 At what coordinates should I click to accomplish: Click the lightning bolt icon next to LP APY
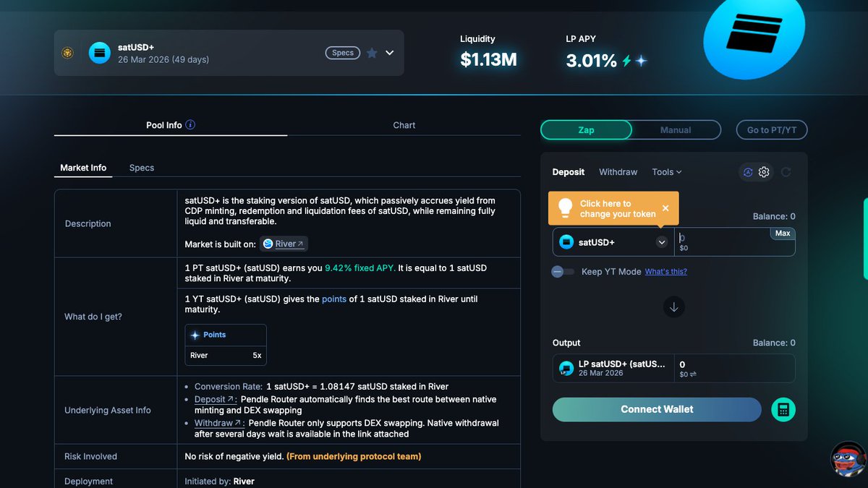point(626,61)
